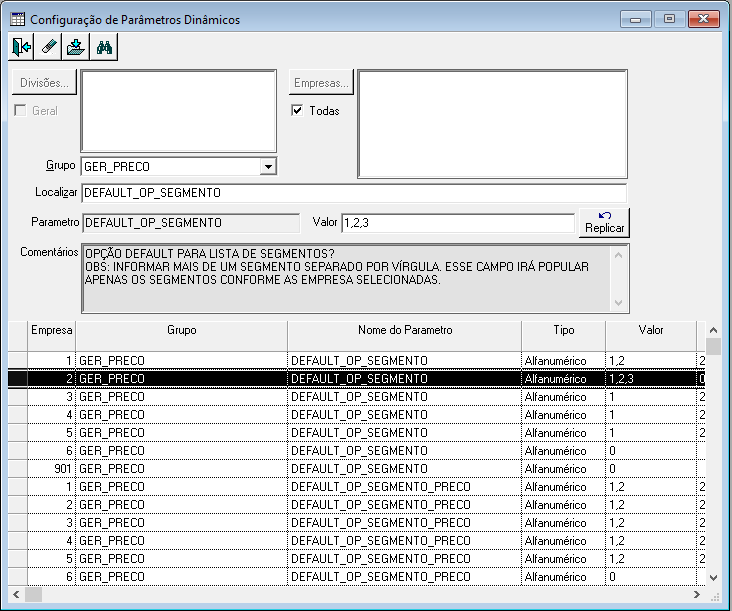Select Empresa 5 DEFAULT_OP_SEGMENTO_PRECO row

coord(357,559)
